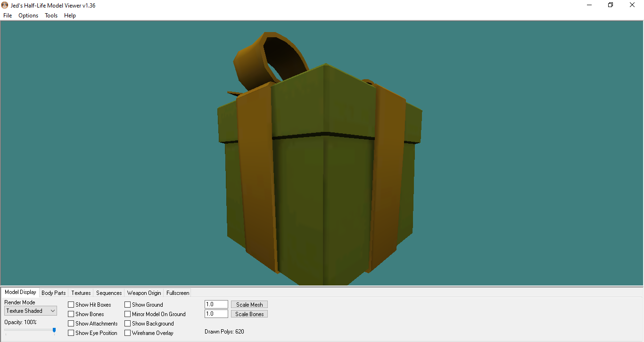Click the Scale Bones button
Viewport: 644px width, 342px height.
click(x=249, y=314)
